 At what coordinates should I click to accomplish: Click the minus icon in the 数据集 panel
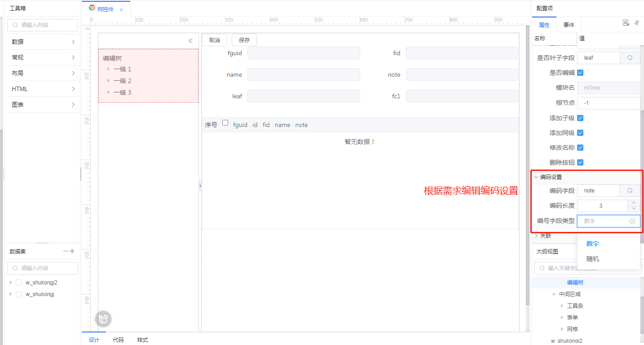coord(66,251)
